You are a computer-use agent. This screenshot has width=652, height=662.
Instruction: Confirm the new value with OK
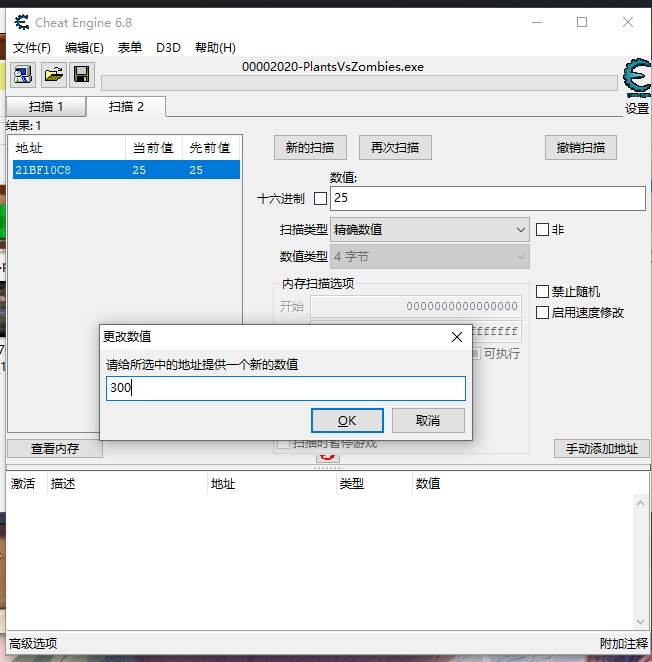[x=347, y=421]
